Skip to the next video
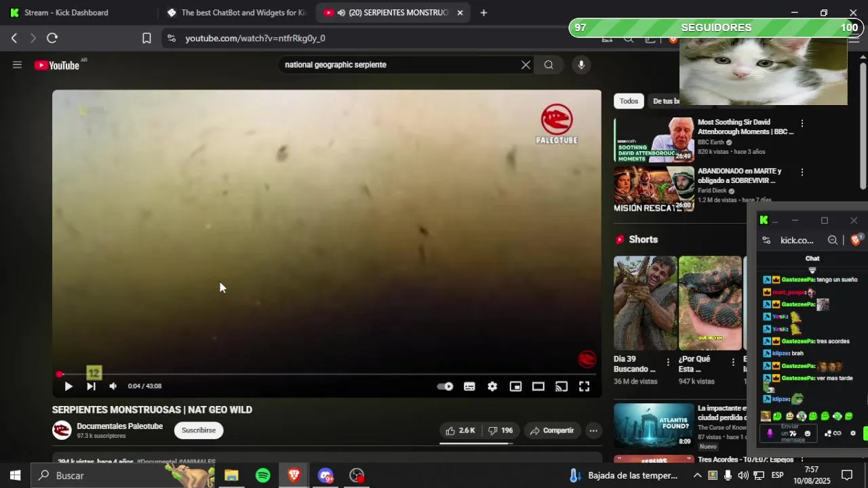The height and width of the screenshot is (488, 868). 91,386
